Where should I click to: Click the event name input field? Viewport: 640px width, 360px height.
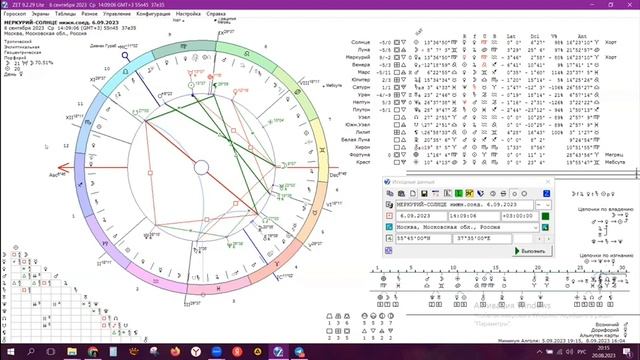click(x=464, y=204)
